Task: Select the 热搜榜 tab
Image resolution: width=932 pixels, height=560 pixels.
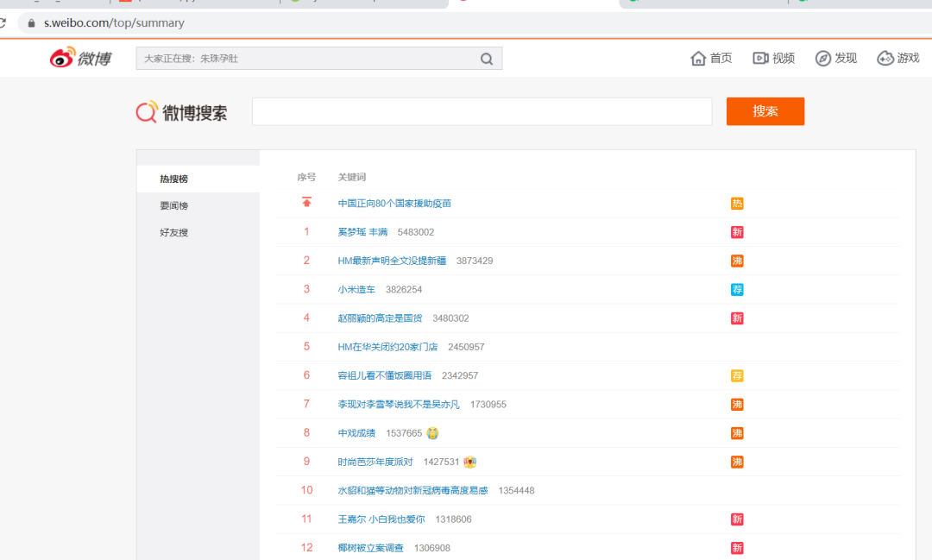Action: 198,179
